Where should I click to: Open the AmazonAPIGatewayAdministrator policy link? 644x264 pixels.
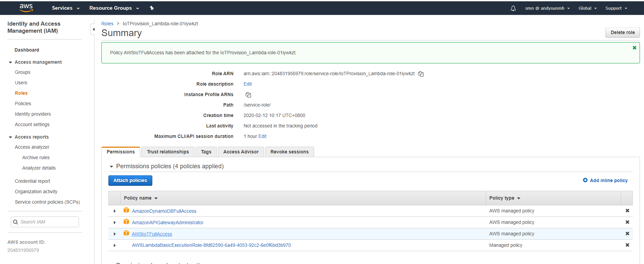[168, 223]
